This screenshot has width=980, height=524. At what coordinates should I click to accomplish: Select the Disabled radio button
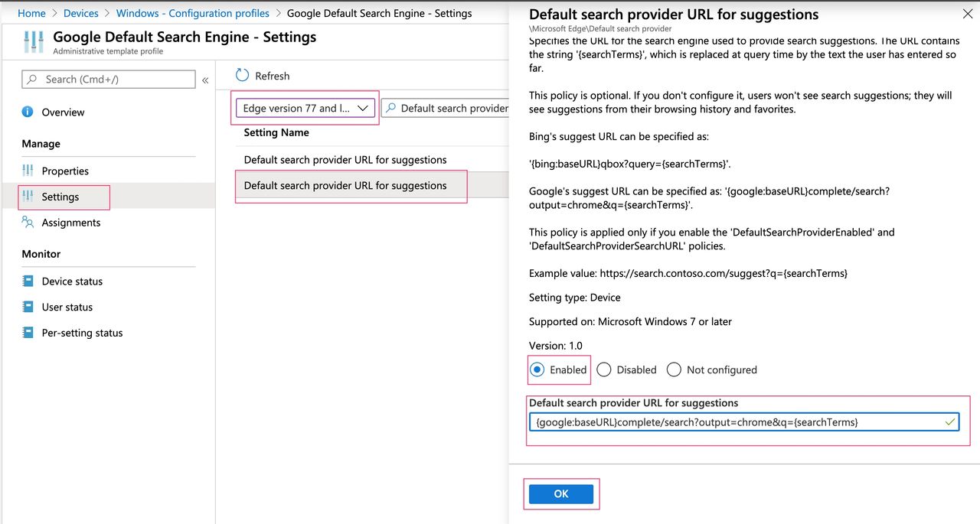tap(604, 369)
